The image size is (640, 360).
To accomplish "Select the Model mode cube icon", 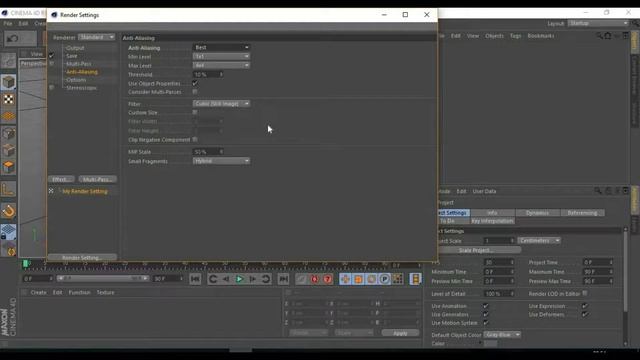I will click(8, 82).
